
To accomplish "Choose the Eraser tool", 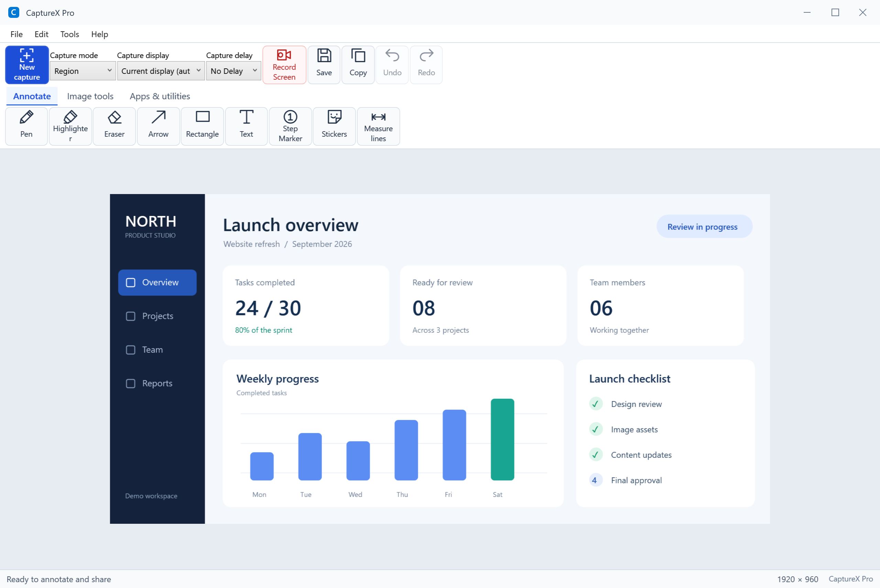I will (x=114, y=126).
